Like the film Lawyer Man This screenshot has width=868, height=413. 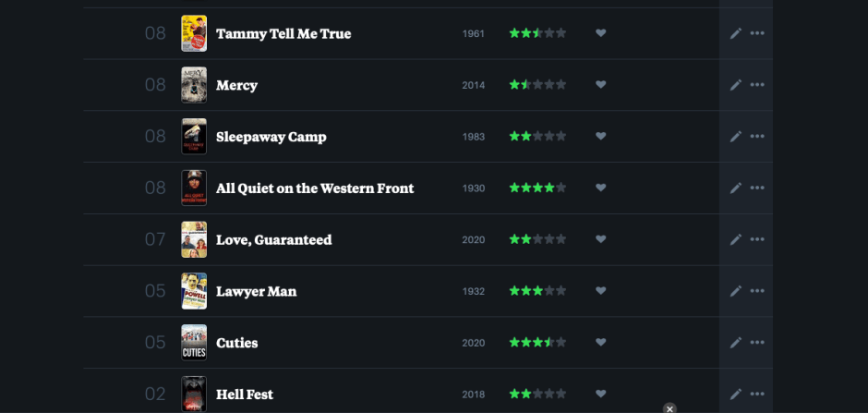coord(600,291)
